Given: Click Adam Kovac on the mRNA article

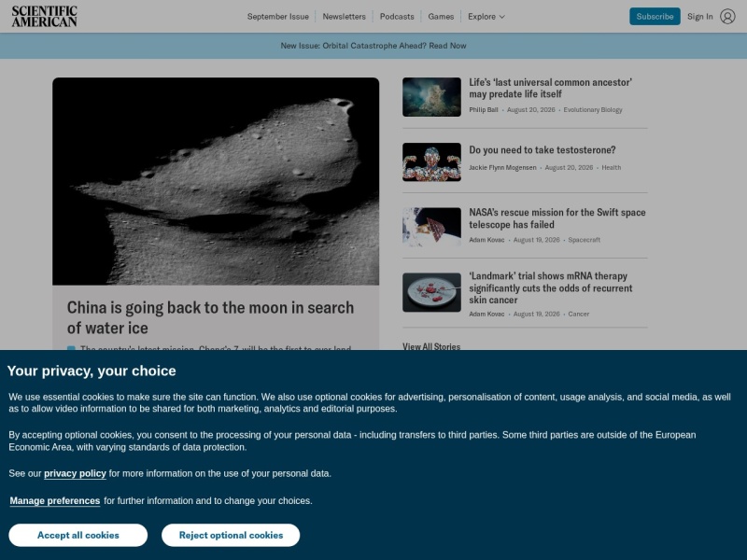Looking at the screenshot, I should click(486, 315).
